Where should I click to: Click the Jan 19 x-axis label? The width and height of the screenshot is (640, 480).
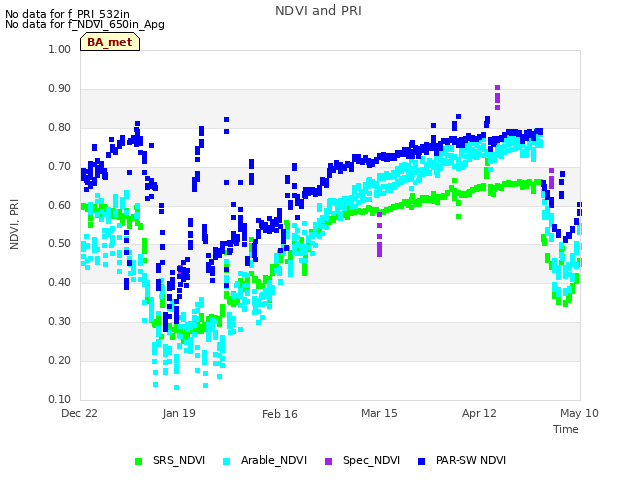(x=179, y=413)
